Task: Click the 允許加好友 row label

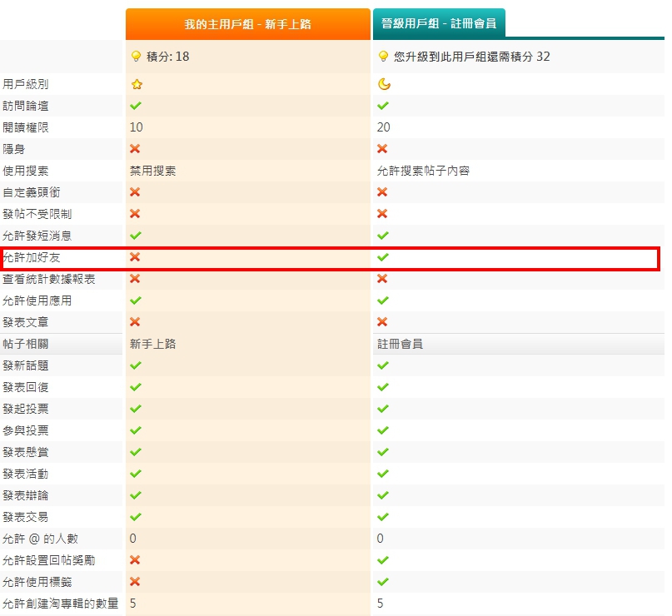Action: pos(32,257)
